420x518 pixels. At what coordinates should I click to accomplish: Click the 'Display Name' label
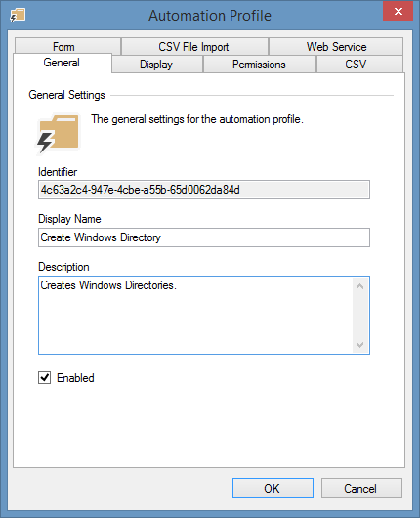[x=69, y=219]
